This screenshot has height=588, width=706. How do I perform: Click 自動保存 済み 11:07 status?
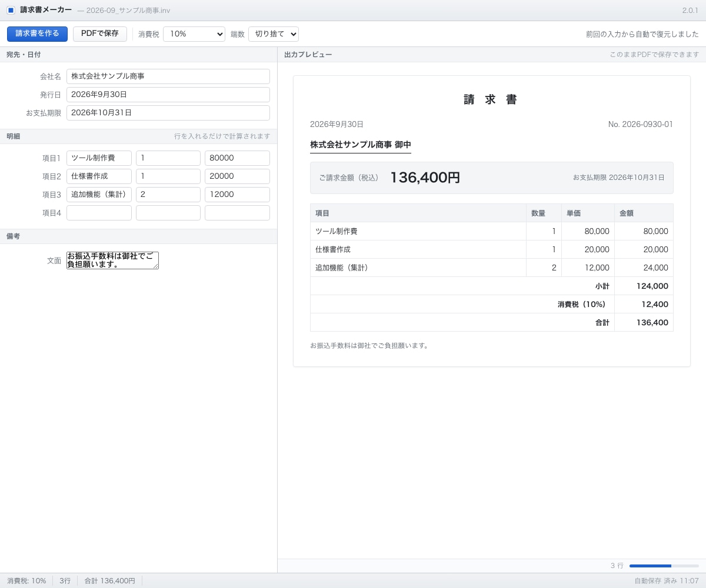click(x=667, y=581)
